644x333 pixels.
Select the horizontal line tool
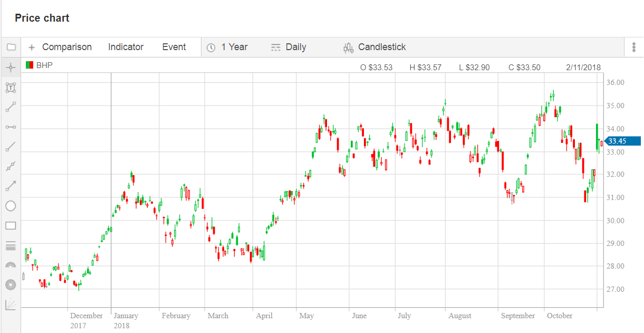click(11, 127)
